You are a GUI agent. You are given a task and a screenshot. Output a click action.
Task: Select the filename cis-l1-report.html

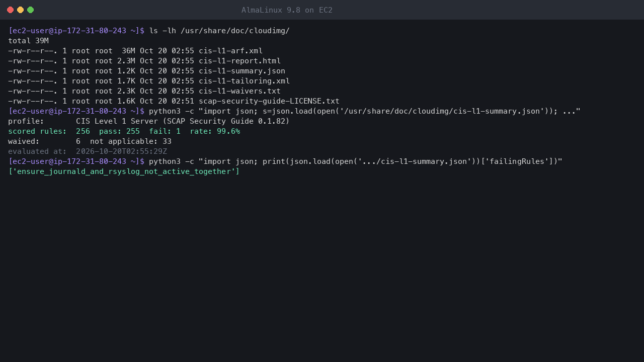(240, 61)
